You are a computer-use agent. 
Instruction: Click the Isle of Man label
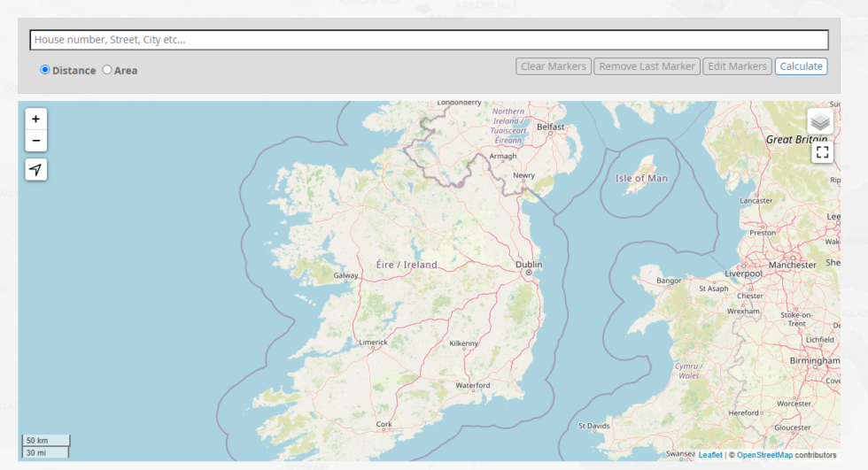pyautogui.click(x=641, y=178)
